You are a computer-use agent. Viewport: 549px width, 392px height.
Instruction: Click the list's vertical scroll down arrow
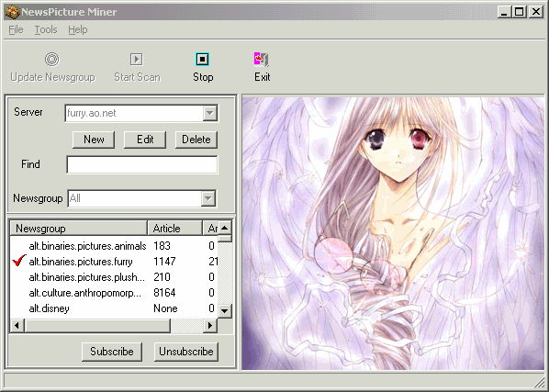224,311
